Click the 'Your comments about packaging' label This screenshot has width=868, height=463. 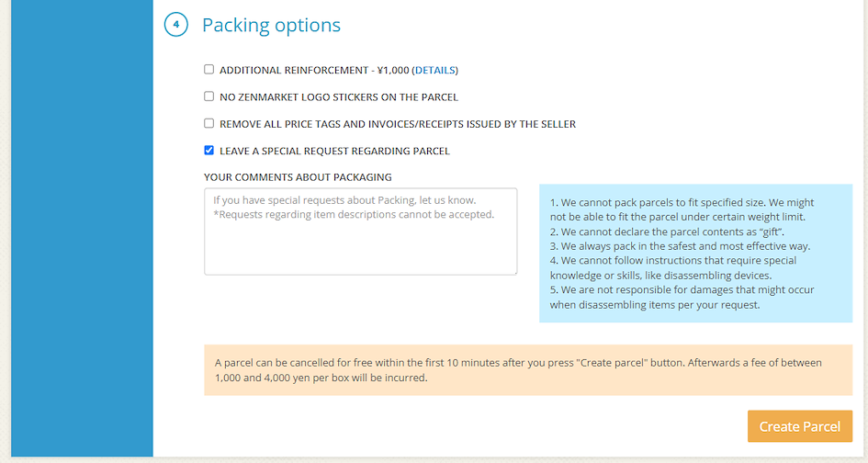(298, 177)
